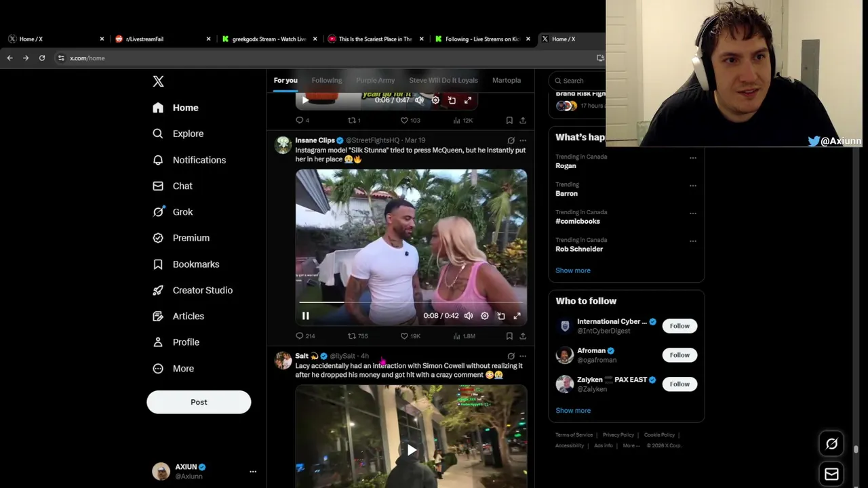This screenshot has height=488, width=868.
Task: Open more options on Salt post
Action: coord(523,356)
